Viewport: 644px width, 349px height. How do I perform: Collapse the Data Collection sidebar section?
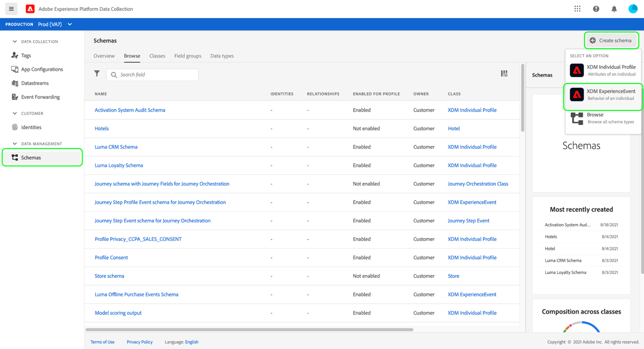coord(16,41)
